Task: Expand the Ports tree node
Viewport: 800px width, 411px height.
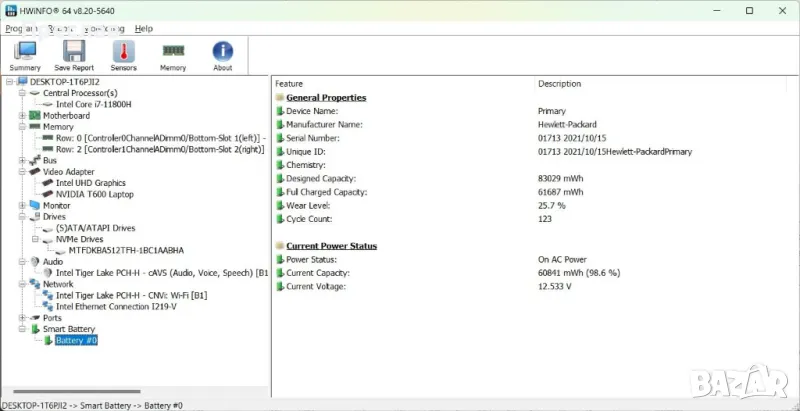Action: pos(22,318)
